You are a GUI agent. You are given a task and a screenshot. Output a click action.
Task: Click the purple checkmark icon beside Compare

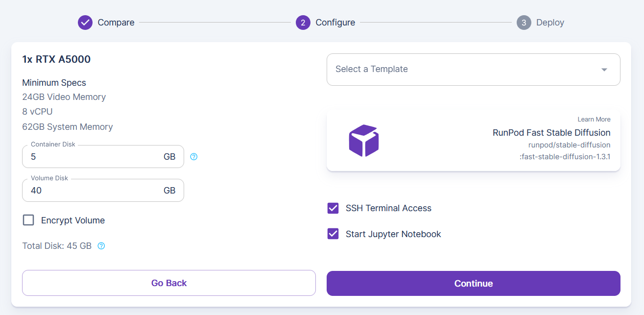tap(85, 23)
